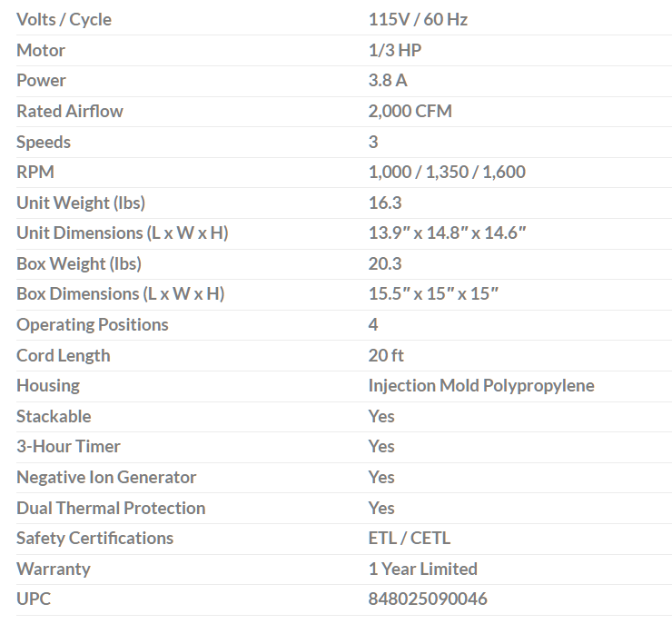Select the 'Box Dimensions (L x W x H)' label
The image size is (672, 624).
[x=121, y=293]
